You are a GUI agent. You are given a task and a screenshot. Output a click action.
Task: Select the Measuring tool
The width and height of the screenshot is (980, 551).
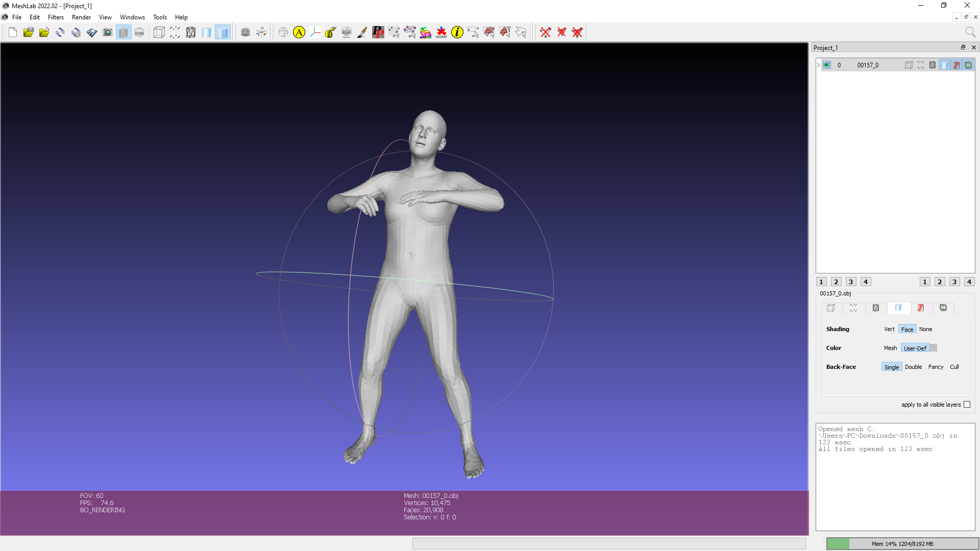click(330, 32)
